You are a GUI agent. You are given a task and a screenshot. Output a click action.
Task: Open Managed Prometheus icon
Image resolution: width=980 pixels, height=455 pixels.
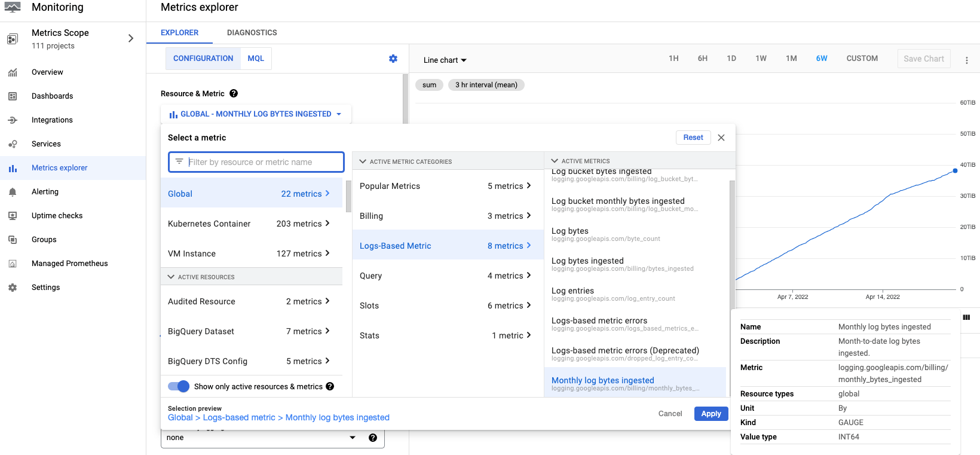click(x=13, y=264)
